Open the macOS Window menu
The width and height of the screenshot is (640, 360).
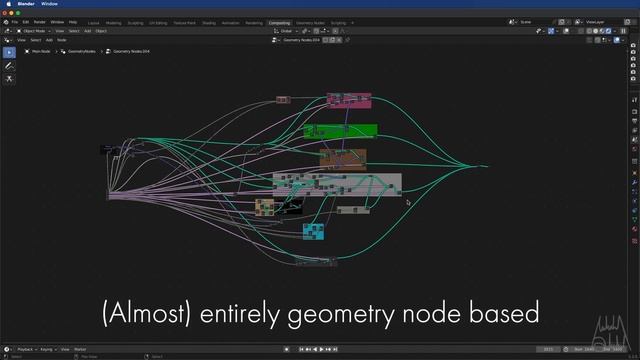tap(49, 4)
